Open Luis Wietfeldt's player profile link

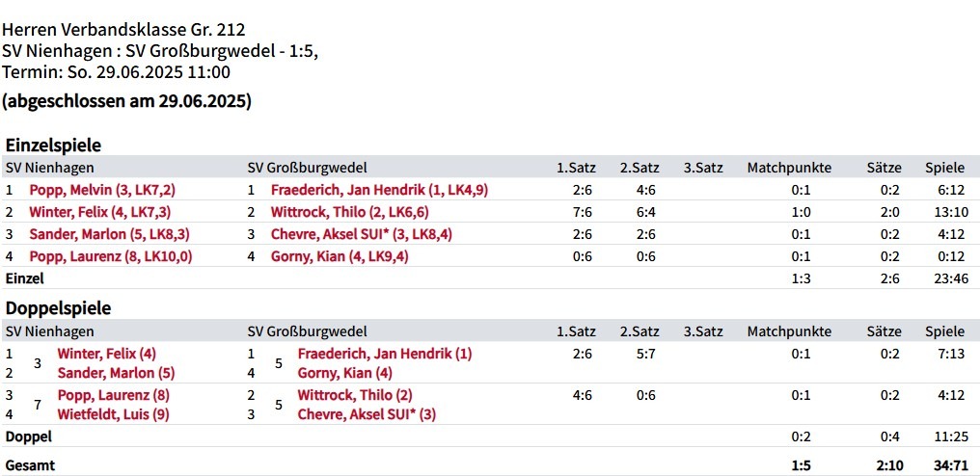113,414
